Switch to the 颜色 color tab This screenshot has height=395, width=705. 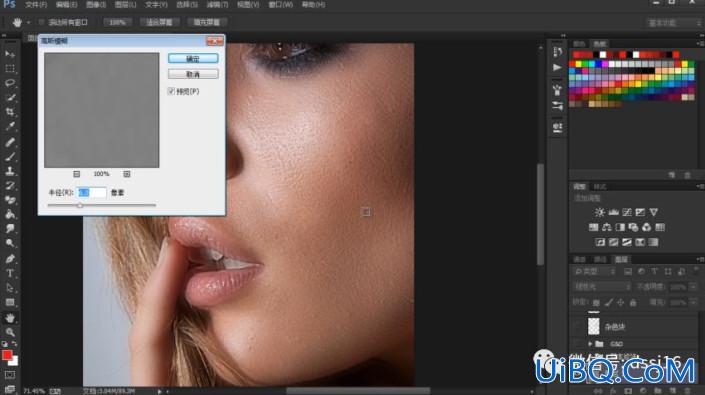[x=579, y=44]
